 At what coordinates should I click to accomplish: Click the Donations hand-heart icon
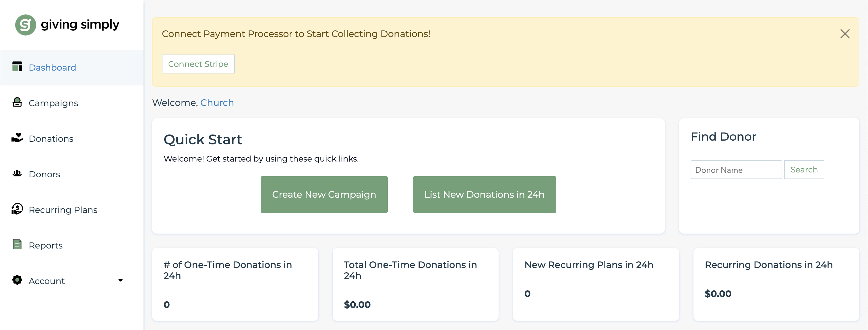tap(17, 138)
